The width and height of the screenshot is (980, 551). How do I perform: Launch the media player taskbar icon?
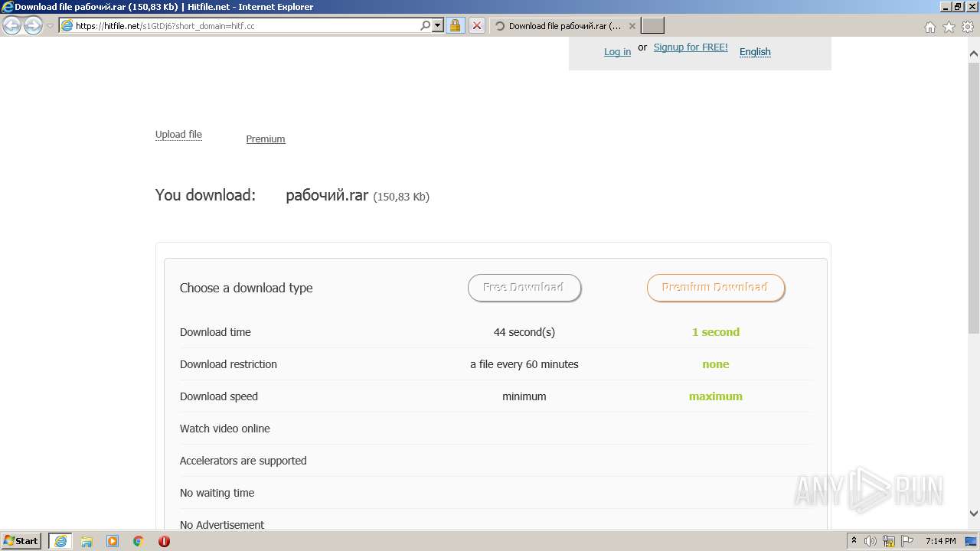click(x=113, y=541)
